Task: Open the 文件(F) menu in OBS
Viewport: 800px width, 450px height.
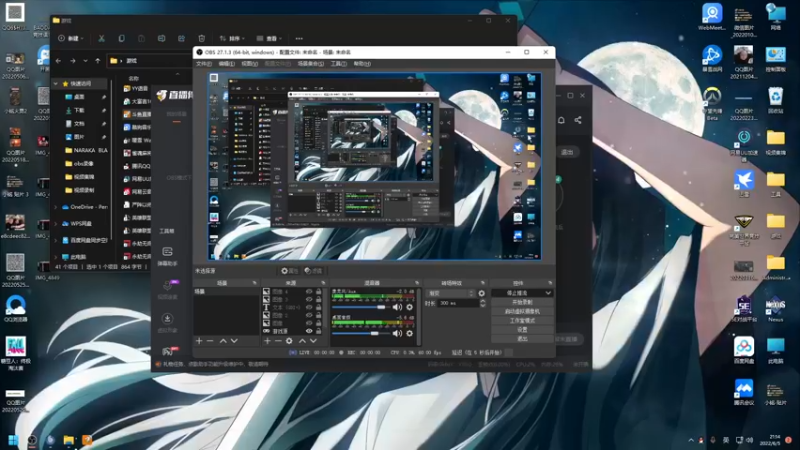Action: (x=204, y=64)
